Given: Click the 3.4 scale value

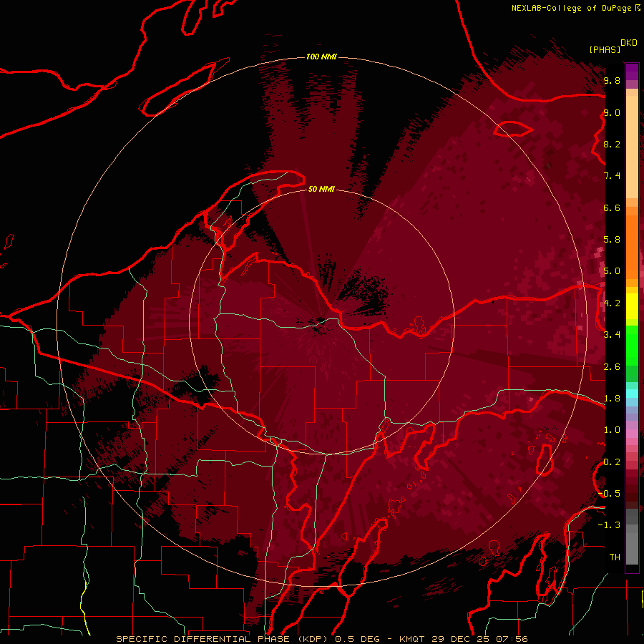Looking at the screenshot, I should [x=612, y=335].
